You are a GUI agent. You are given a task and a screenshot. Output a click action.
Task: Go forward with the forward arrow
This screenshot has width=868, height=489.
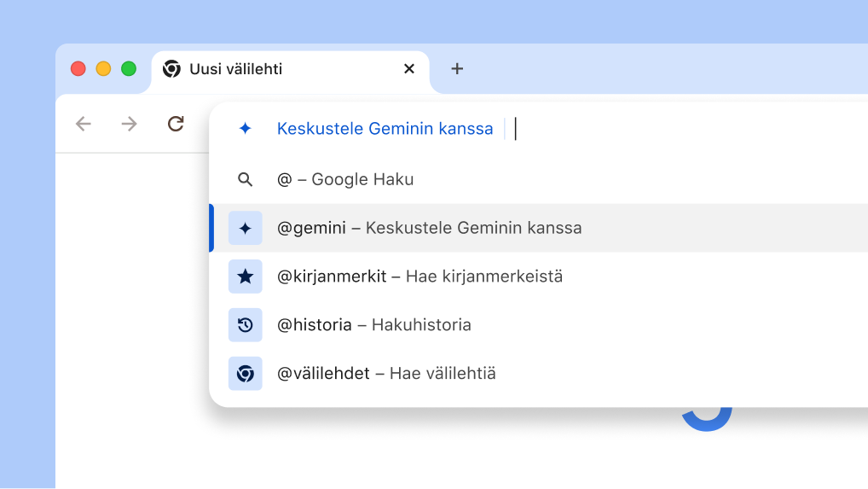pyautogui.click(x=129, y=124)
